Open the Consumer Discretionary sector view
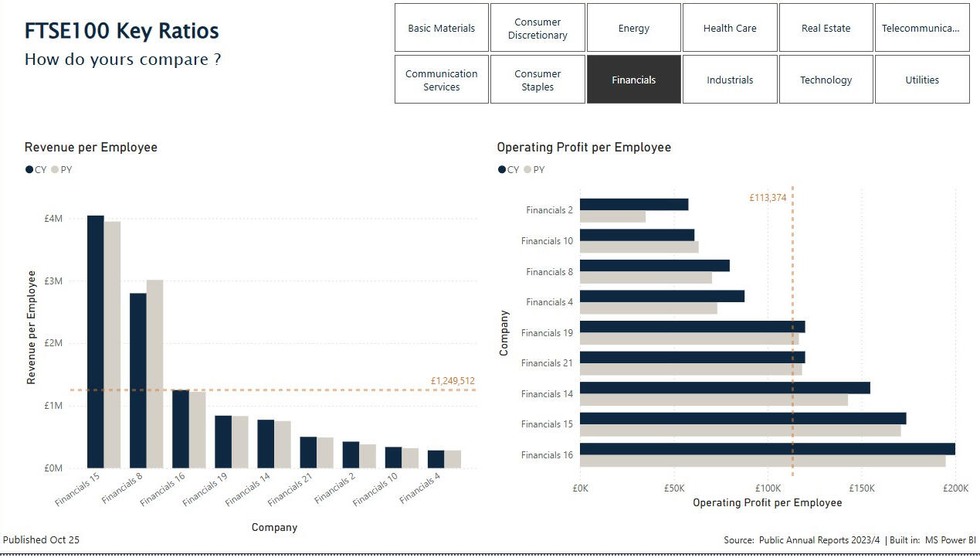 point(537,27)
